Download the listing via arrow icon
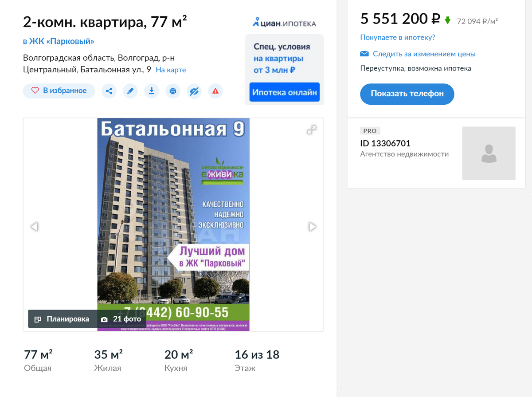Viewport: 532px width, 397px height. 152,91
